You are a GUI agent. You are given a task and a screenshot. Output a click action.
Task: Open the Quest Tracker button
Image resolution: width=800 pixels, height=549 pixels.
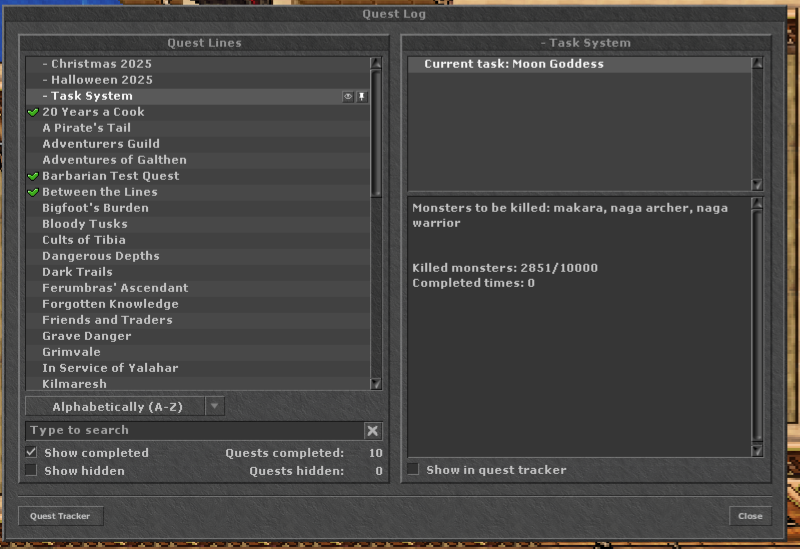tap(61, 516)
